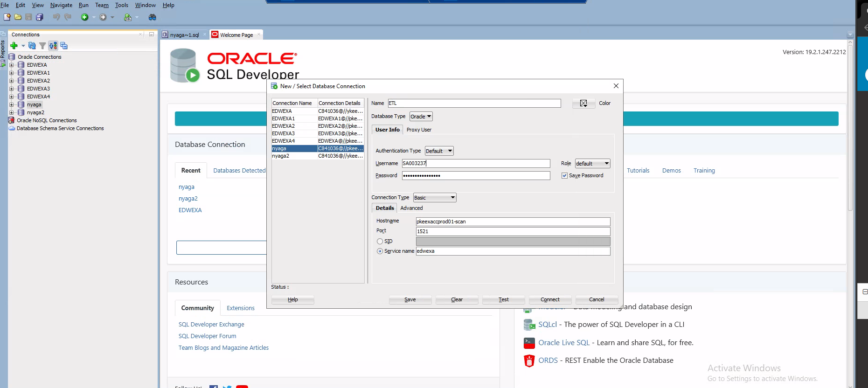This screenshot has width=868, height=388.
Task: Close the nyaga~1.sql tab
Action: click(x=205, y=35)
